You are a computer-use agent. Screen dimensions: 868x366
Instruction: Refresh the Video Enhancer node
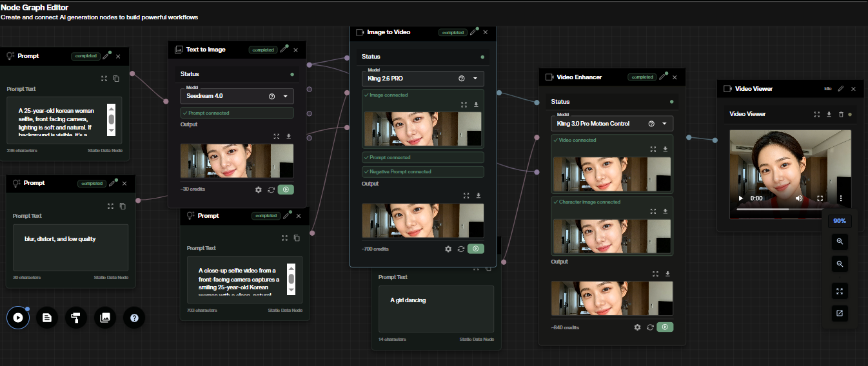tap(650, 327)
